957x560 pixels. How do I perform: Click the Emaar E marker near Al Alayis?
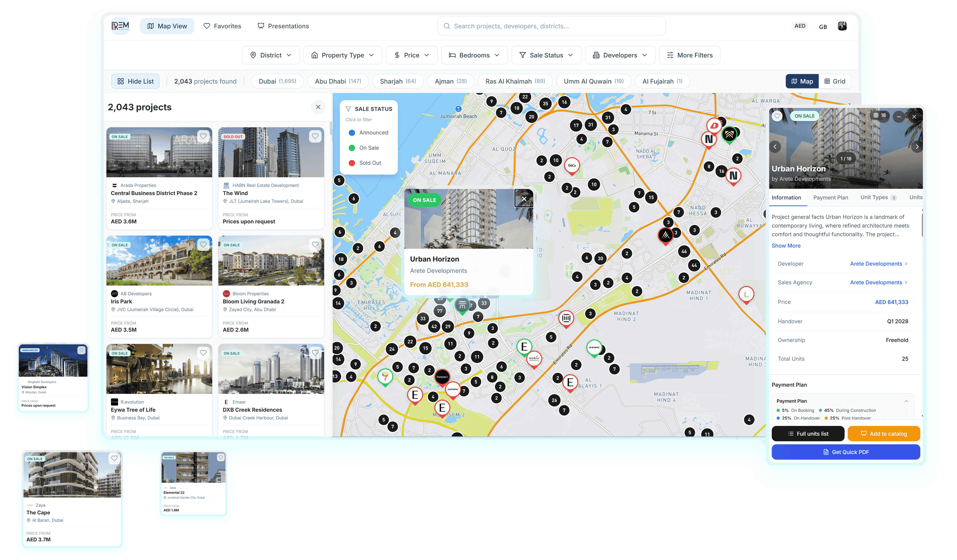570,383
